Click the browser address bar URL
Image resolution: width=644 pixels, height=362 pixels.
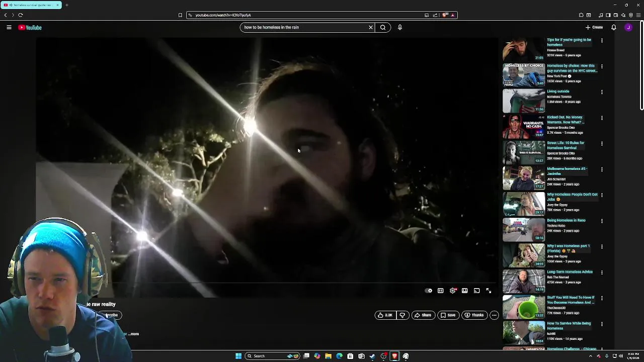[223, 15]
